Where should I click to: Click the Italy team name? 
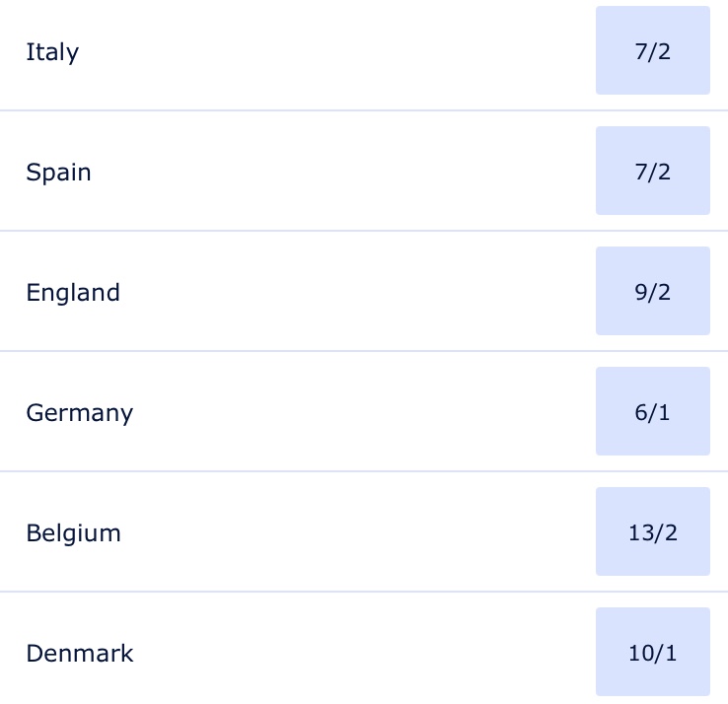[x=52, y=51]
